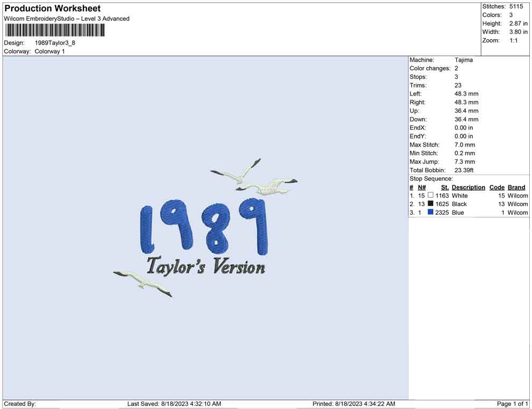Click the Machine value "Tajima"
Screen dimensions: 532x409
coord(463,60)
